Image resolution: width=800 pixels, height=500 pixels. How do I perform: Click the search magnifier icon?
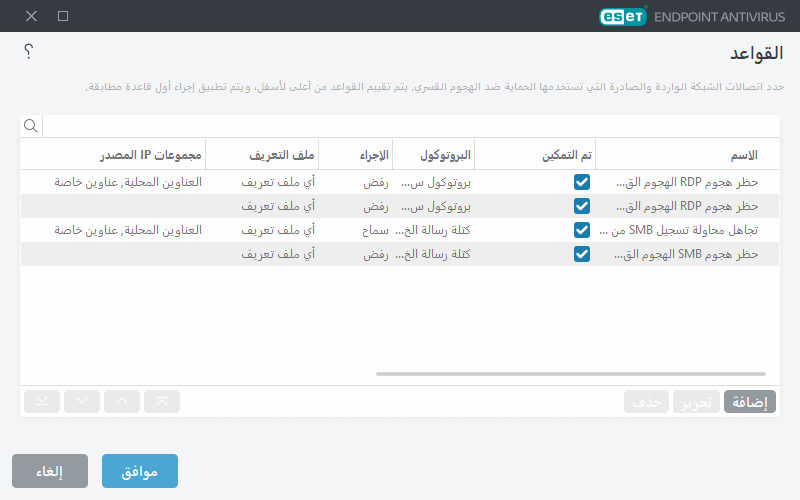pyautogui.click(x=31, y=126)
